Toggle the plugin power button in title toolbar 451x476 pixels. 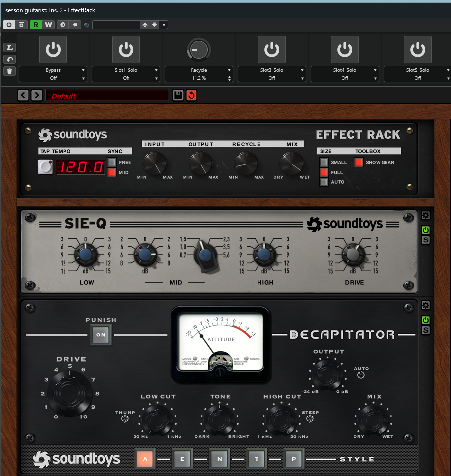coord(9,25)
